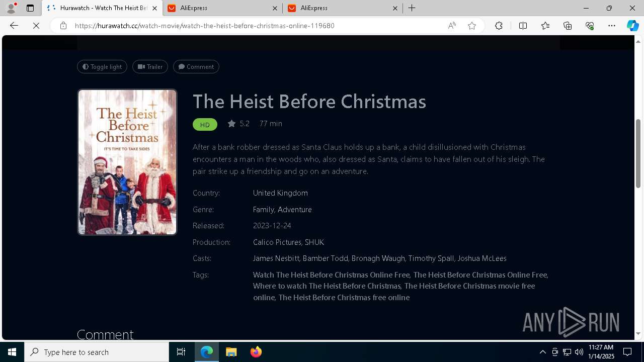Click The Heist Before Christmas poster thumbnail

click(x=127, y=162)
